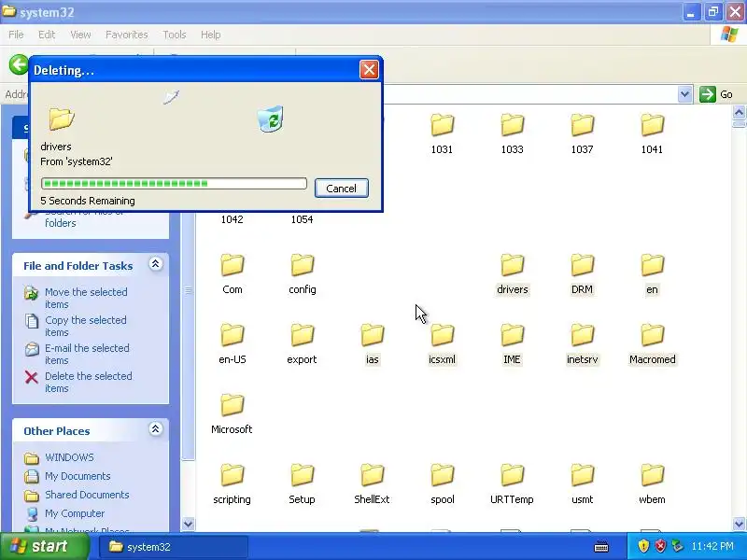This screenshot has height=560, width=747.
Task: Click the deletion progress bar
Action: [174, 183]
